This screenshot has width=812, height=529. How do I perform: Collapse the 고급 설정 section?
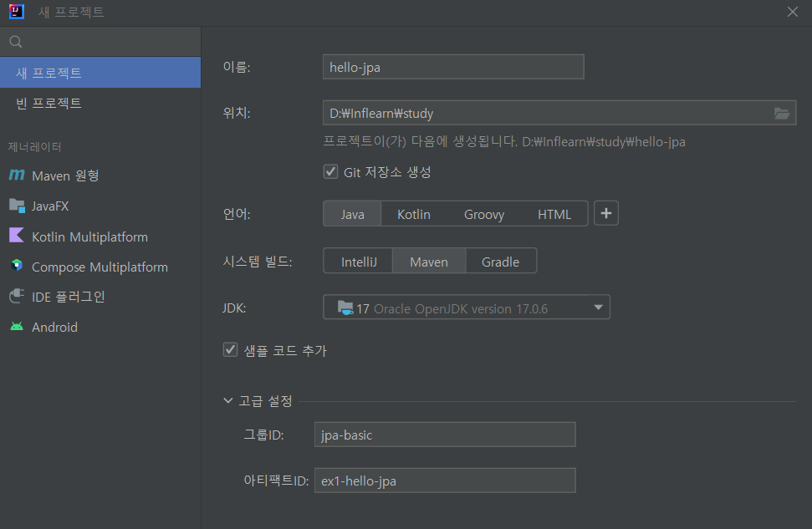227,400
